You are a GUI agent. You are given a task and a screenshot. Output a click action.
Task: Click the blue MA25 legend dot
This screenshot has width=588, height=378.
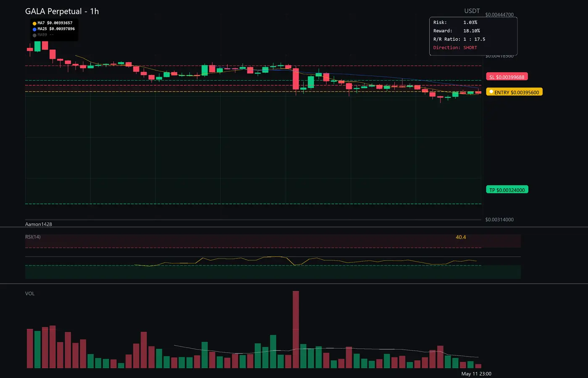34,29
